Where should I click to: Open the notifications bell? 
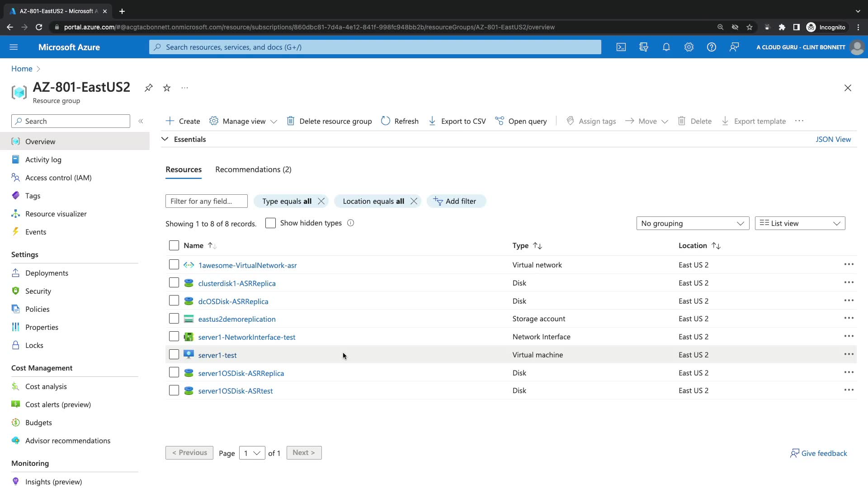click(666, 47)
